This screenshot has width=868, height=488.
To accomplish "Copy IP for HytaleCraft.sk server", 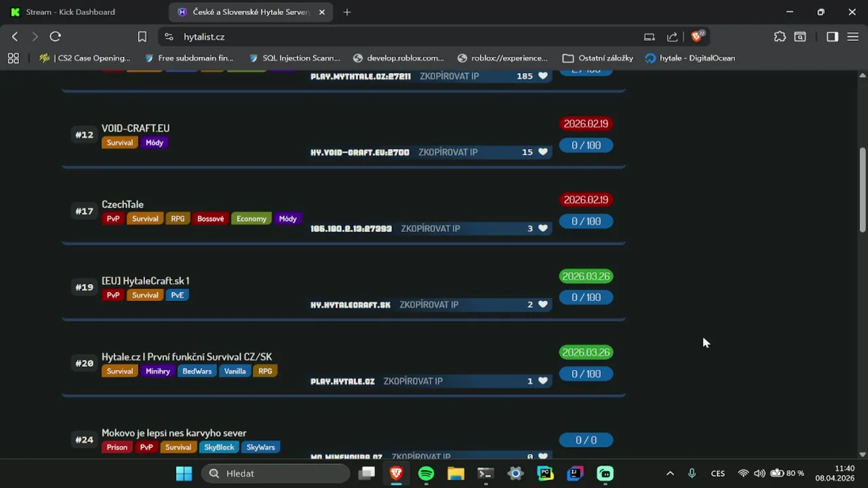I will tap(429, 304).
